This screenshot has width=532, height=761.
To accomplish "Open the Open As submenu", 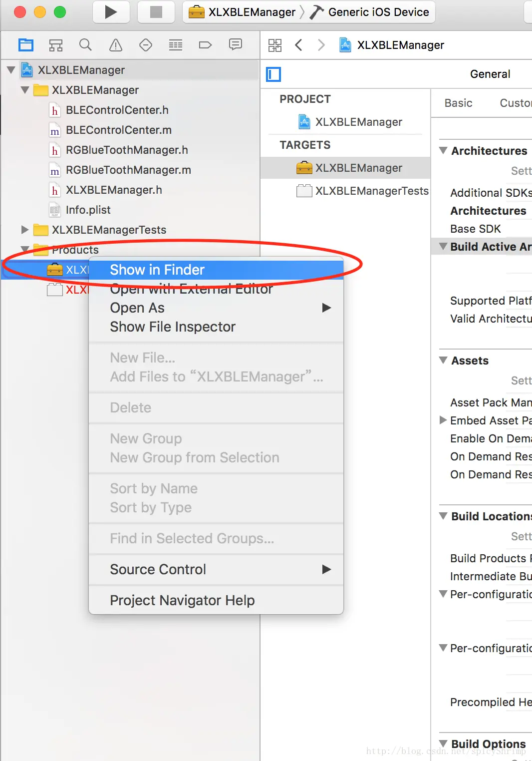I will [216, 308].
